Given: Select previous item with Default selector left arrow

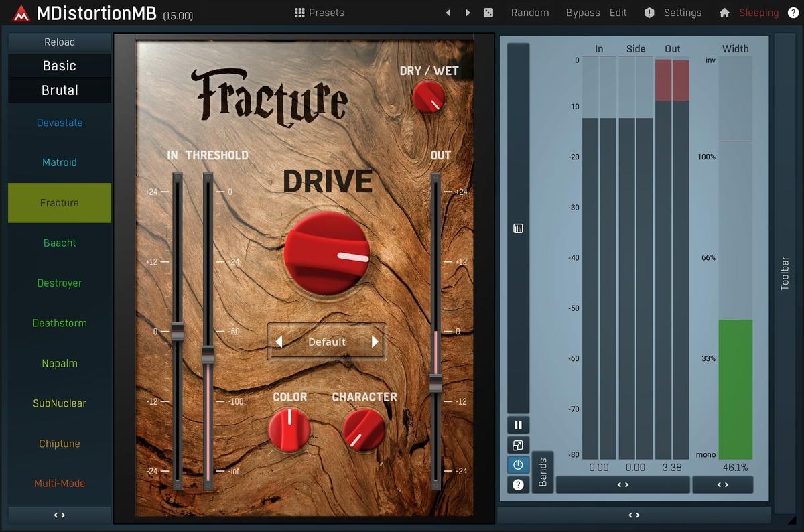Looking at the screenshot, I should click(279, 342).
